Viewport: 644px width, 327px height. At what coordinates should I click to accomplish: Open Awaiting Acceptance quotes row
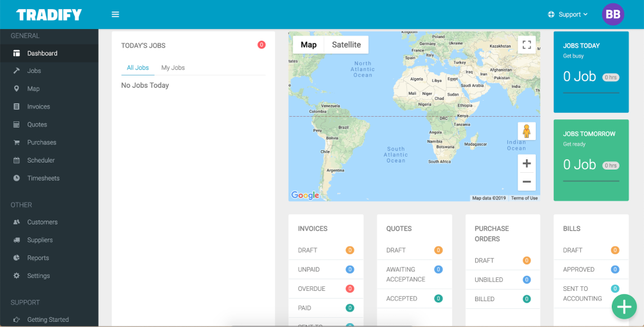pyautogui.click(x=414, y=274)
